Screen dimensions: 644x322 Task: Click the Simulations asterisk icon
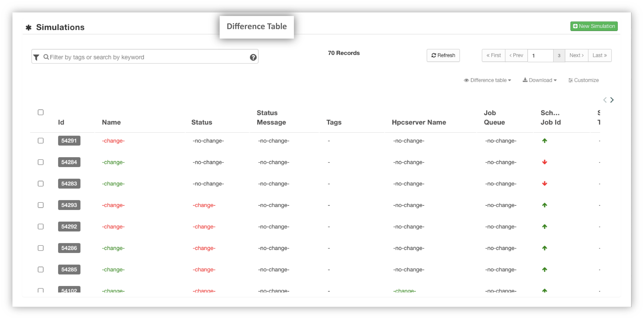(x=29, y=27)
